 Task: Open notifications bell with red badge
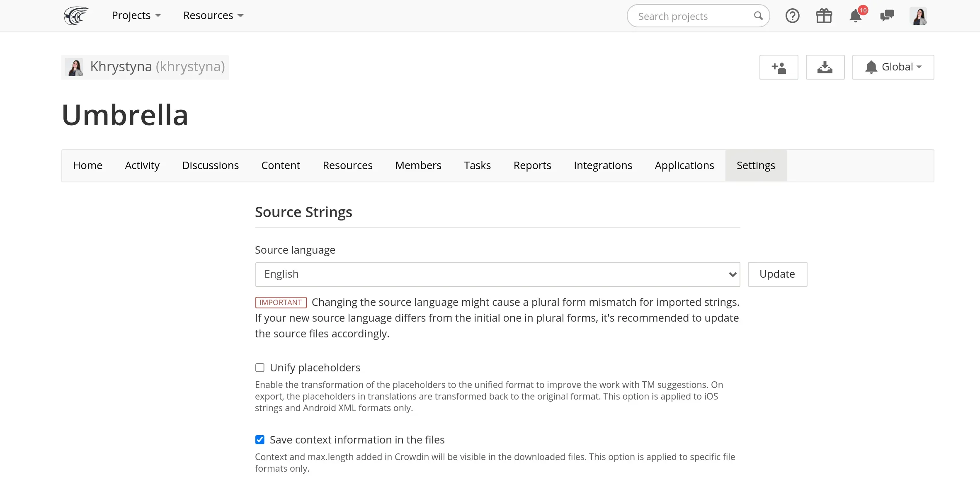pyautogui.click(x=856, y=16)
